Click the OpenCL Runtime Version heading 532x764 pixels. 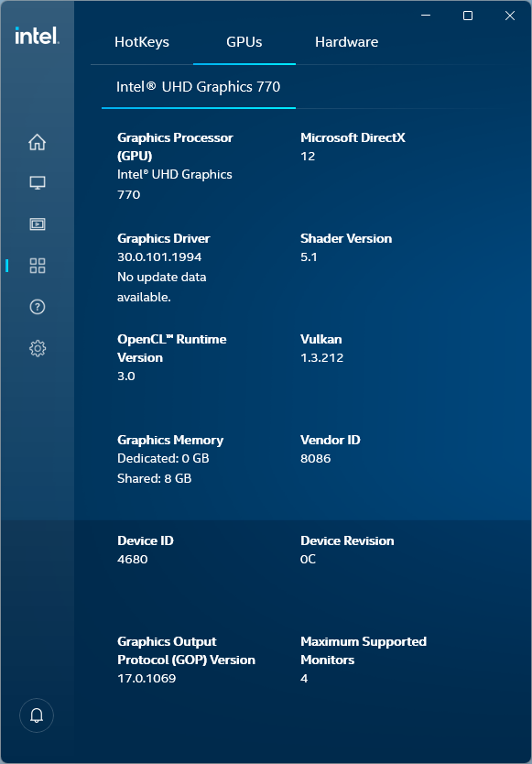(172, 348)
